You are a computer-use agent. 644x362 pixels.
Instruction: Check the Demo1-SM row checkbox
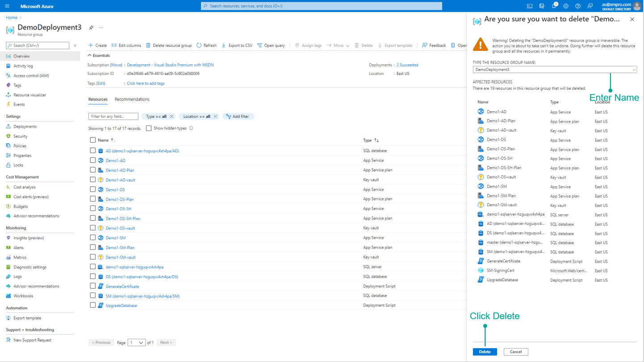[x=93, y=238]
